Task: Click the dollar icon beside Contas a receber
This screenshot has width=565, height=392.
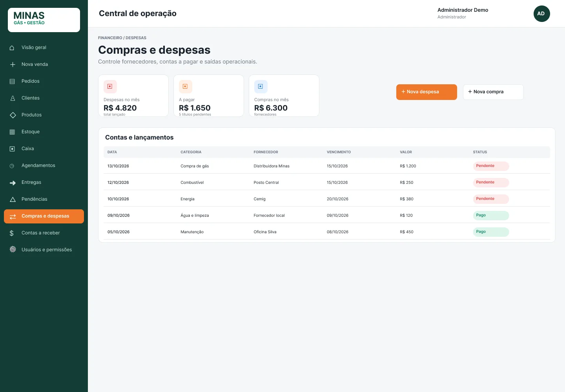Action: pos(12,233)
